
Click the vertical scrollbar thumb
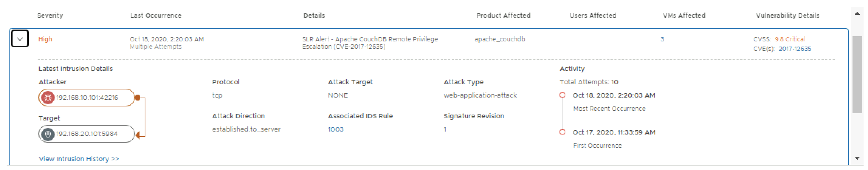(x=857, y=74)
